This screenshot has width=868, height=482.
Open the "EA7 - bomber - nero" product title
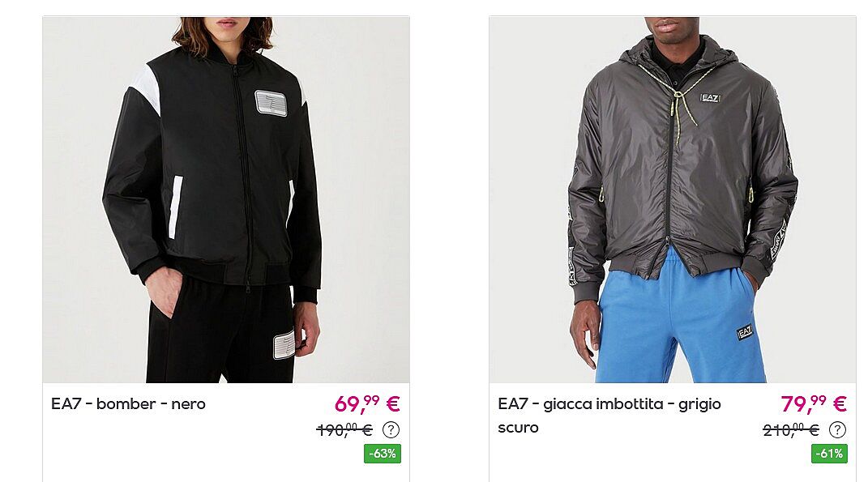coord(128,404)
